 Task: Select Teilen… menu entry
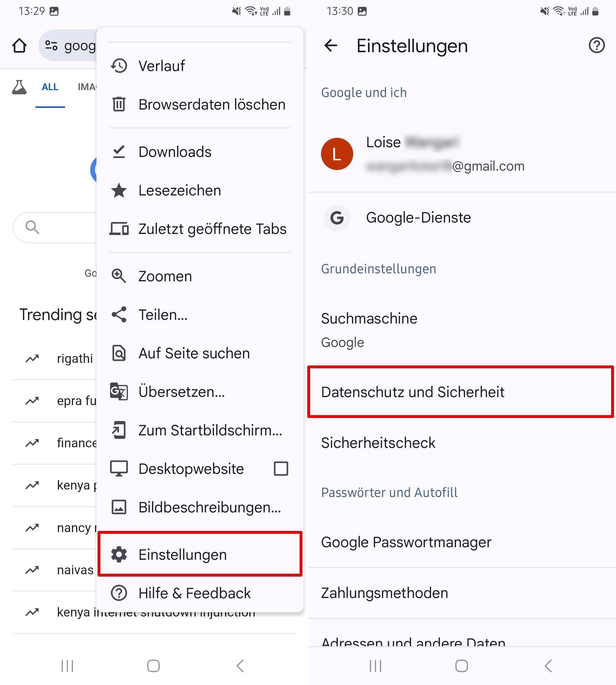[200, 315]
